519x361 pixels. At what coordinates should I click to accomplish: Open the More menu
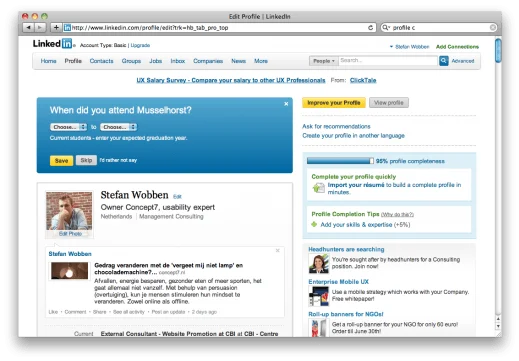coord(261,61)
